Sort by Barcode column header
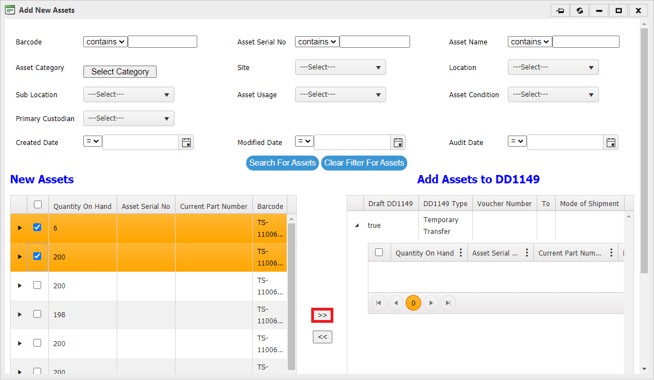The width and height of the screenshot is (654, 380). click(270, 206)
